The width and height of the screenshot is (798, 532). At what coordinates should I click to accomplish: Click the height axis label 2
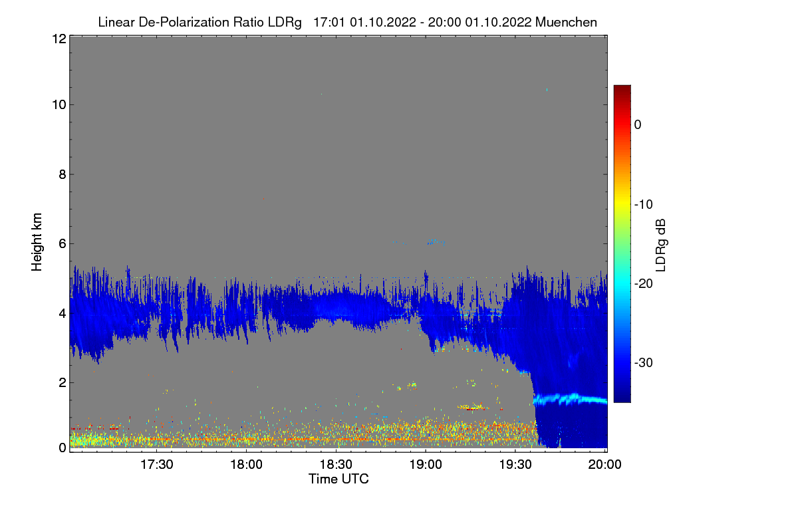pos(61,382)
